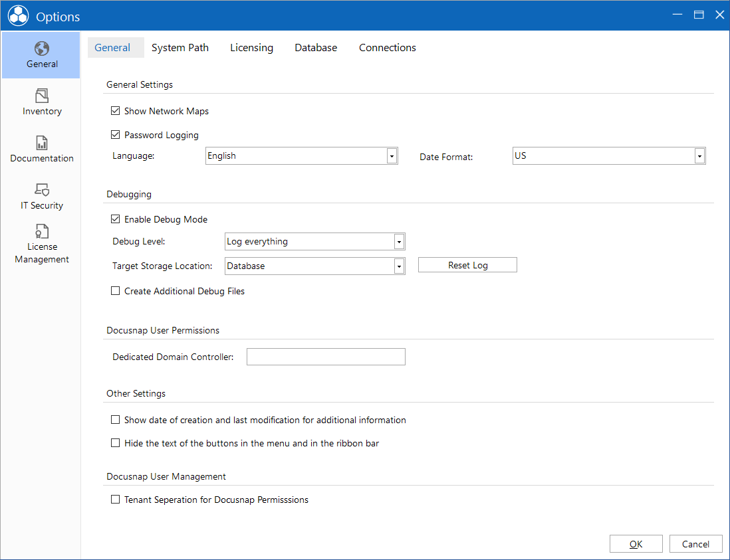Close the Options window
The height and width of the screenshot is (560, 730).
[x=720, y=15]
